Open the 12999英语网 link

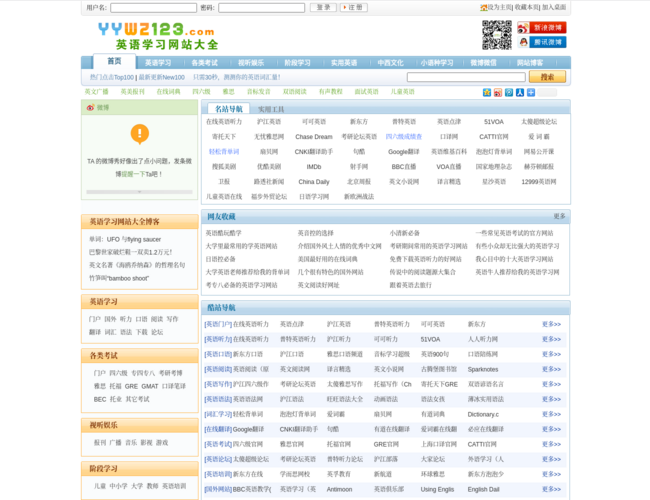tap(539, 182)
